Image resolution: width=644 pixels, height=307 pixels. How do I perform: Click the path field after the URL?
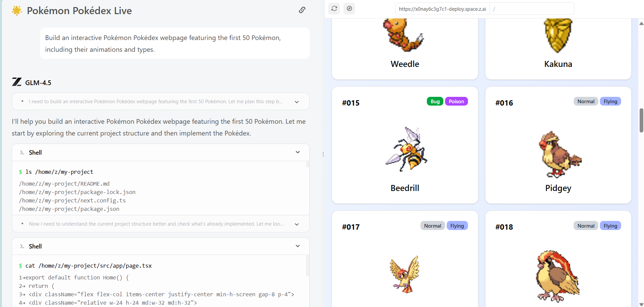[x=532, y=9]
